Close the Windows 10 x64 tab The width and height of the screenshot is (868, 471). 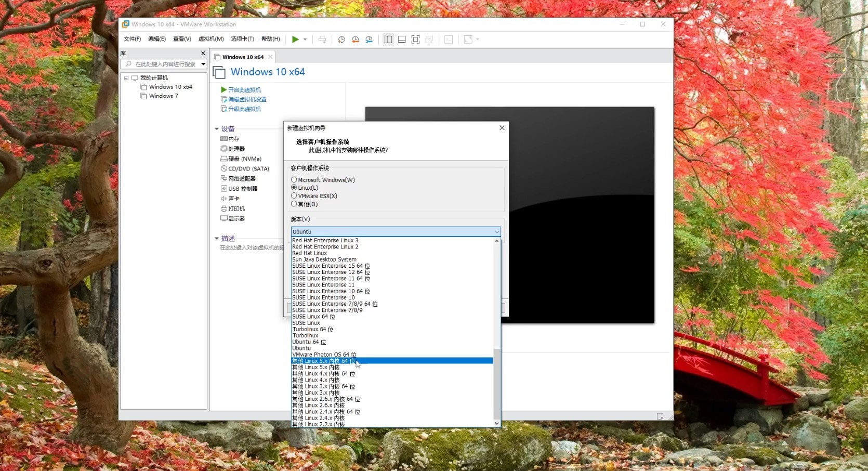click(x=270, y=57)
